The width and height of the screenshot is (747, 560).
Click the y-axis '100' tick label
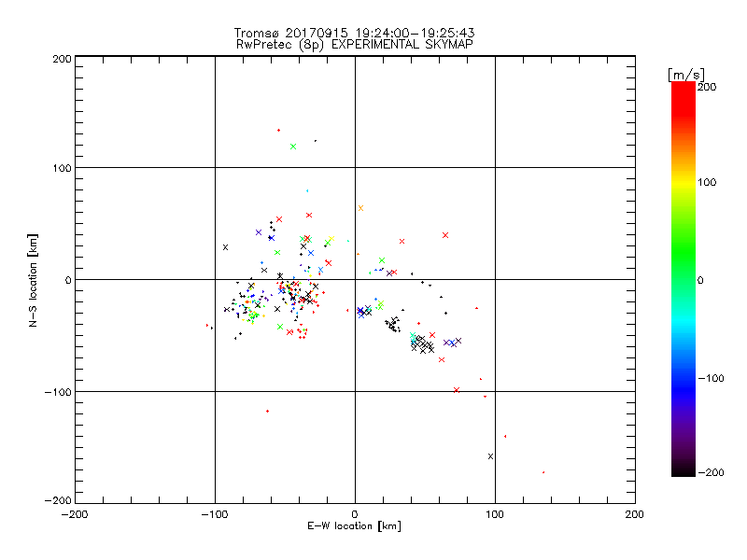point(62,168)
